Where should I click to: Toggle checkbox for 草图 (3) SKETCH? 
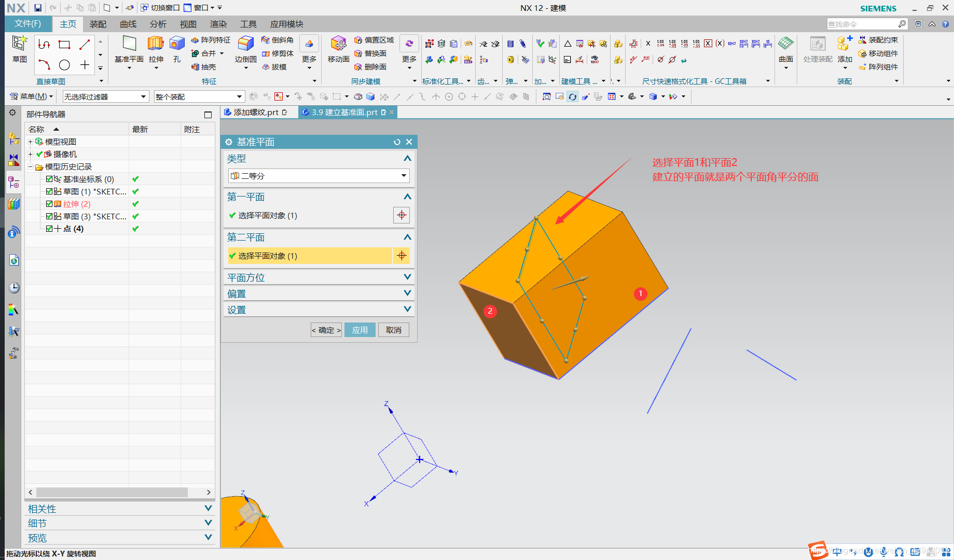click(x=49, y=216)
